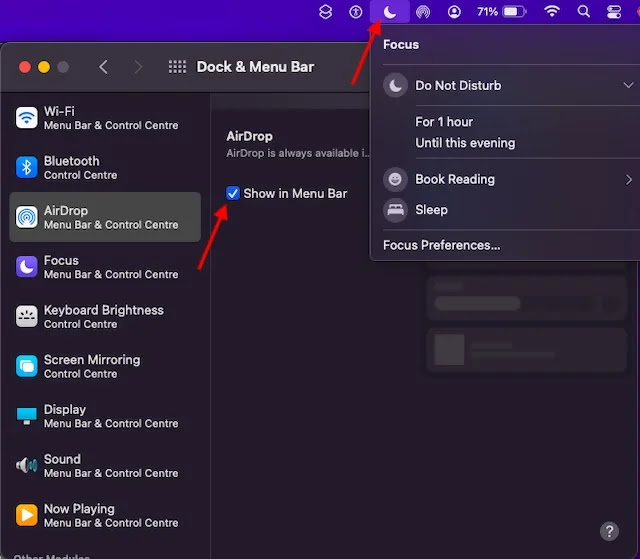Click Dock & Menu Bar window title
Screen dimensions: 640x559
256,67
